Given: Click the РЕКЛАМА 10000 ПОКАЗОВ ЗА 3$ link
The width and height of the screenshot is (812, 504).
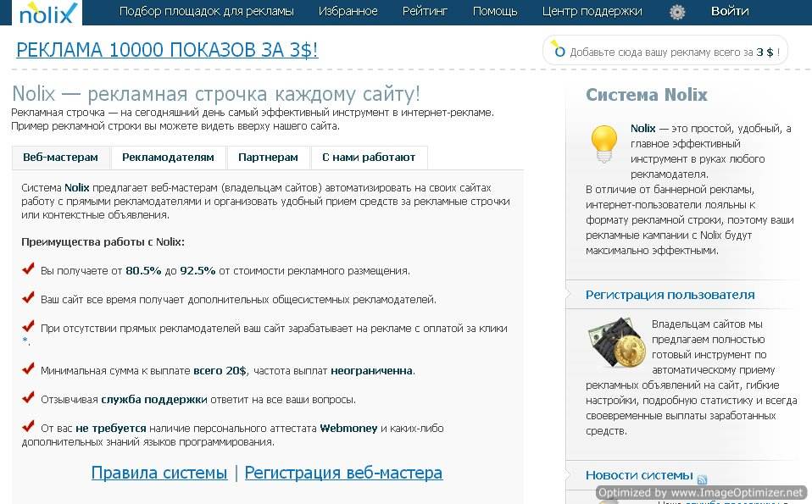Looking at the screenshot, I should 167,50.
